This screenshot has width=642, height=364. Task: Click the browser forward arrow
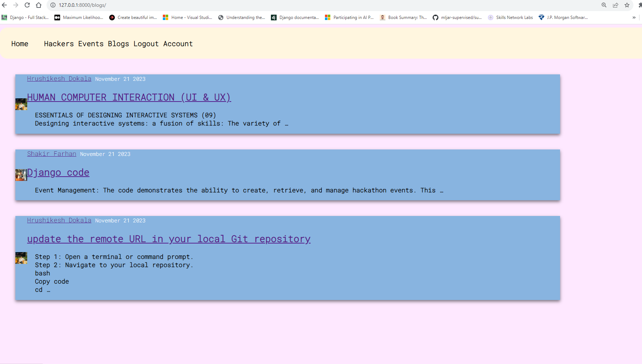point(16,5)
